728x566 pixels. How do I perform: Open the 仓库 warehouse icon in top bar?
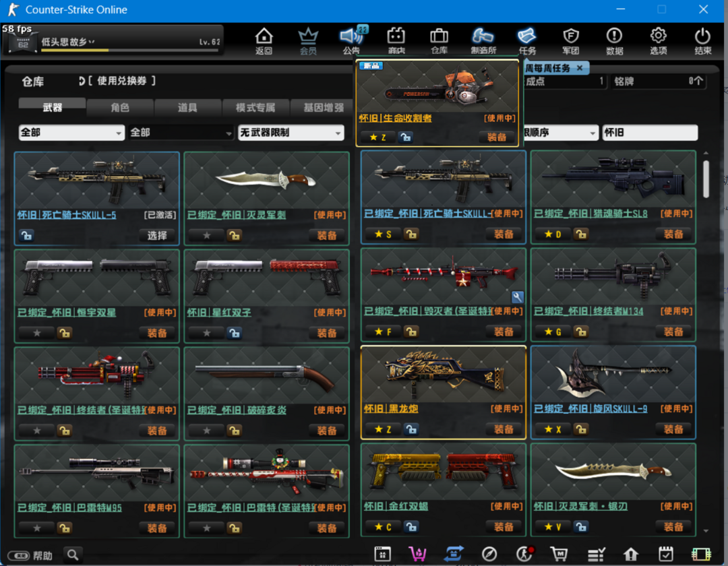click(x=439, y=41)
